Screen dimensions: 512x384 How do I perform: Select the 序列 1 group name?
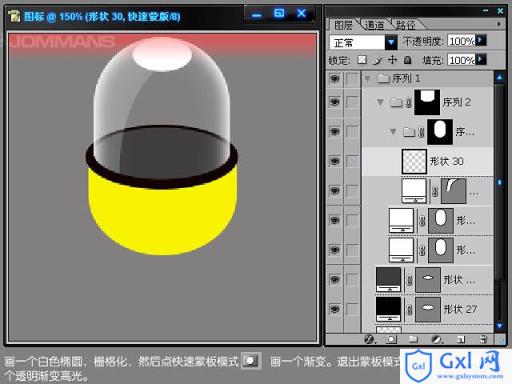tap(406, 78)
